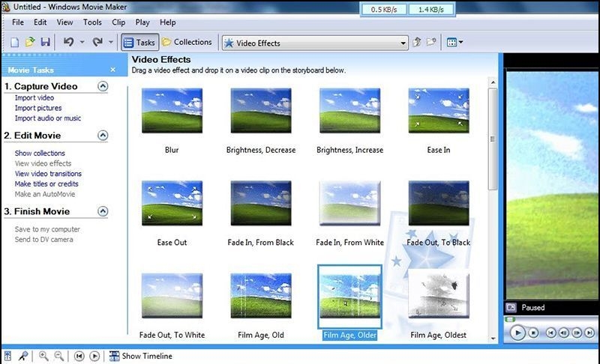This screenshot has width=600, height=364.
Task: Open the Play menu
Action: tap(142, 22)
